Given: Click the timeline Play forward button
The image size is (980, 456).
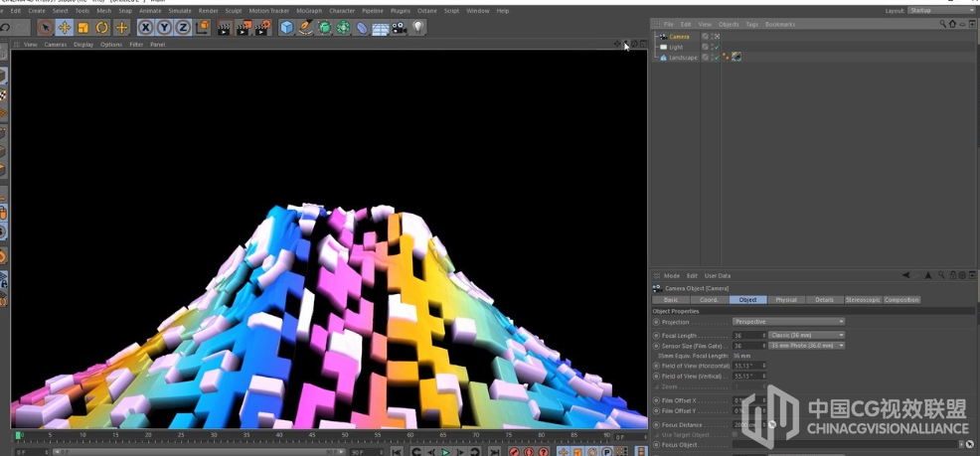Looking at the screenshot, I should 445,452.
